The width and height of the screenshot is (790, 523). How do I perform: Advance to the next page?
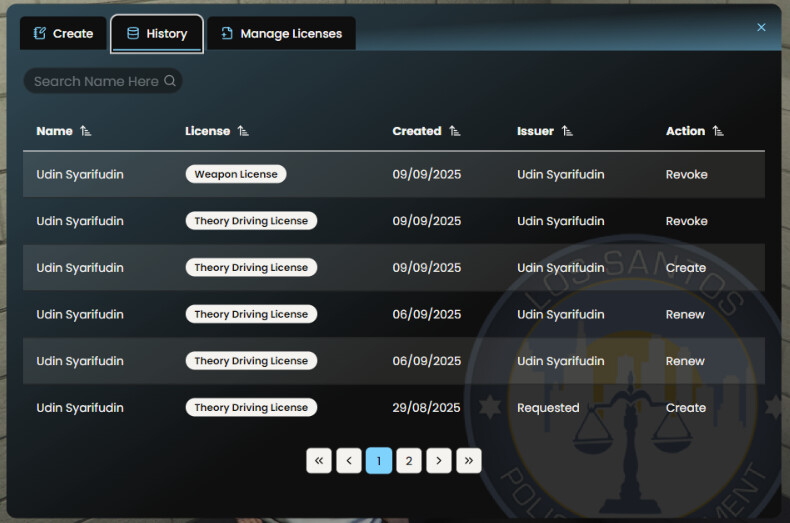pyautogui.click(x=438, y=460)
